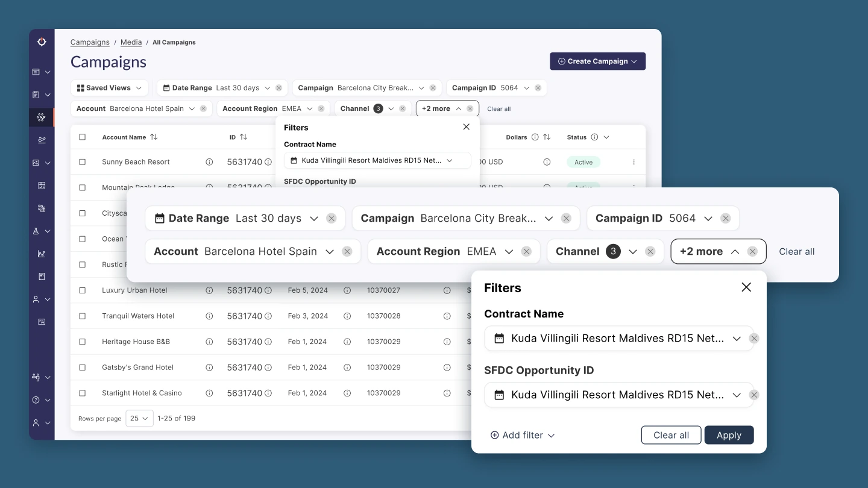Click the info icon in the Dollars header
This screenshot has width=868, height=488.
click(535, 137)
